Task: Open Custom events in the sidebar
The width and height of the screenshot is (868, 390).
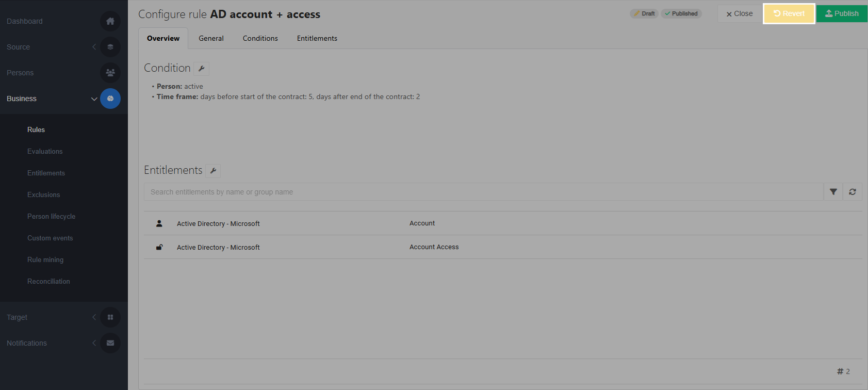Action: tap(50, 238)
